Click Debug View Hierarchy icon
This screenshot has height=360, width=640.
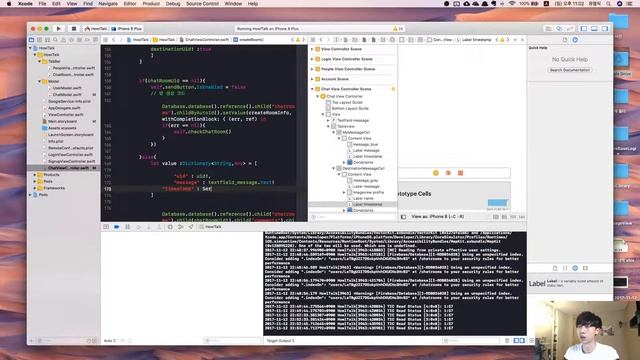tap(170, 227)
